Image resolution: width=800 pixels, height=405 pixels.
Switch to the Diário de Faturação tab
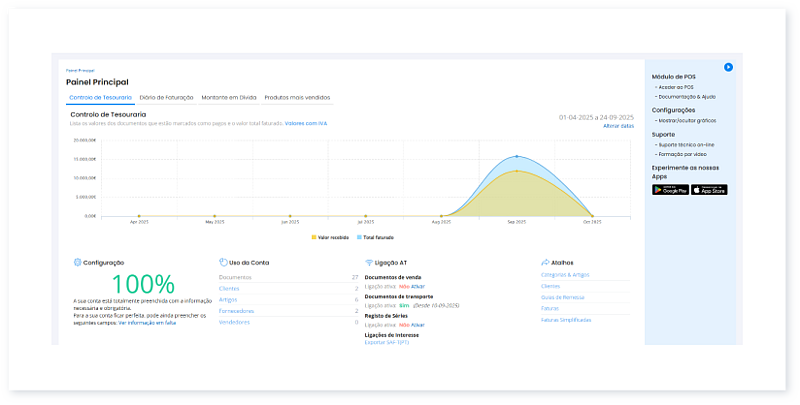(x=165, y=97)
